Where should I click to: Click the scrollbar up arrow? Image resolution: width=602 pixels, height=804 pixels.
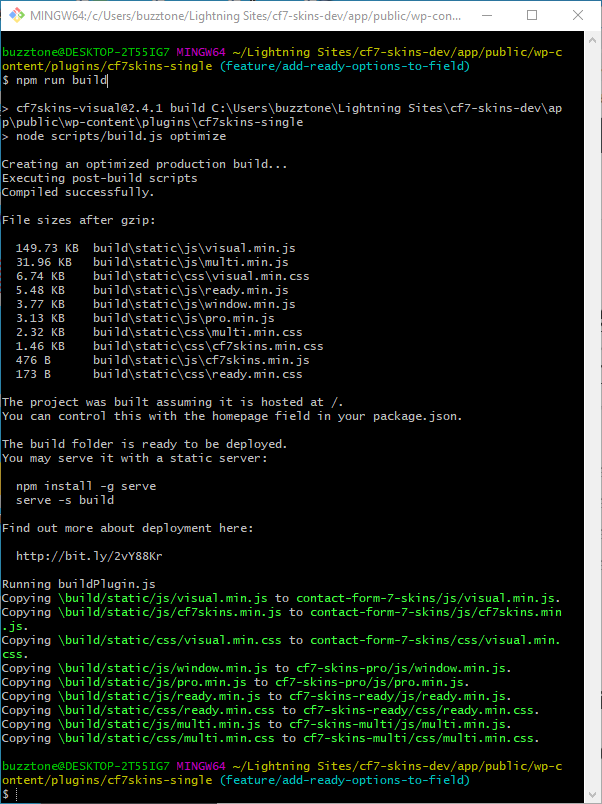[592, 40]
